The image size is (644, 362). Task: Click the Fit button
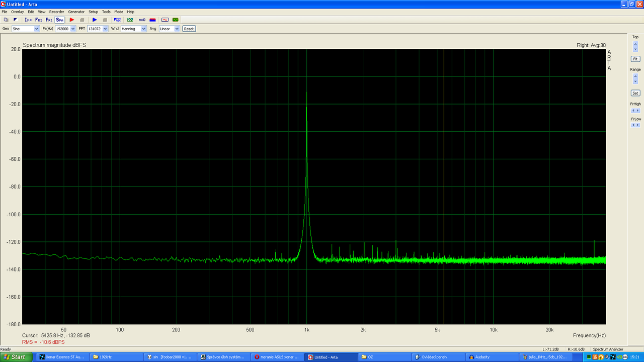pyautogui.click(x=635, y=59)
